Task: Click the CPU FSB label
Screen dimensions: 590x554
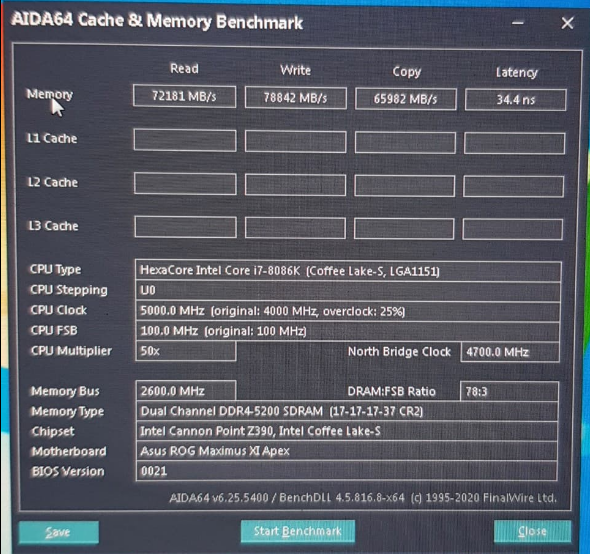Action: point(54,331)
